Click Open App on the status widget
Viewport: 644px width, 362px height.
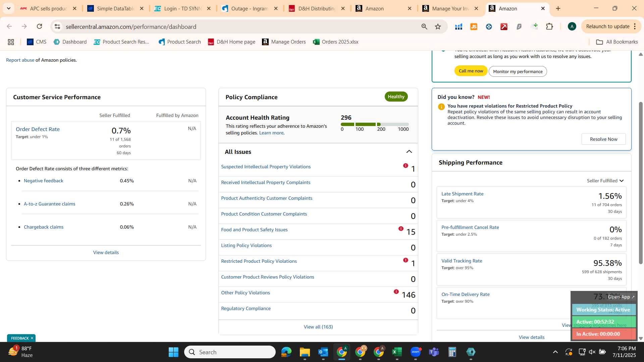point(621,297)
